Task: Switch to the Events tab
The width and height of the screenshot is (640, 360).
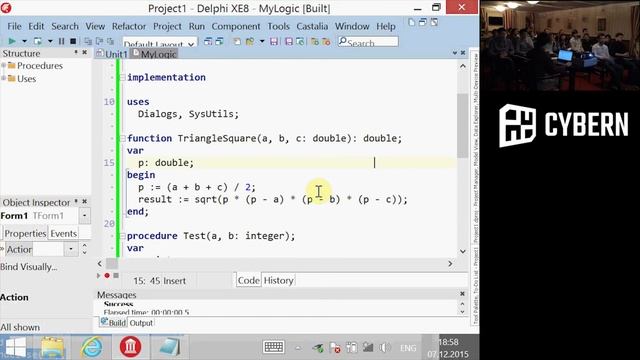Action: [64, 233]
